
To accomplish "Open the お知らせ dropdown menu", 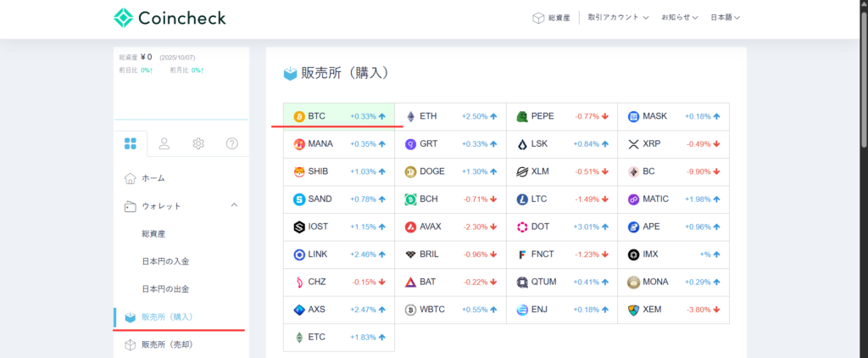I will click(680, 18).
